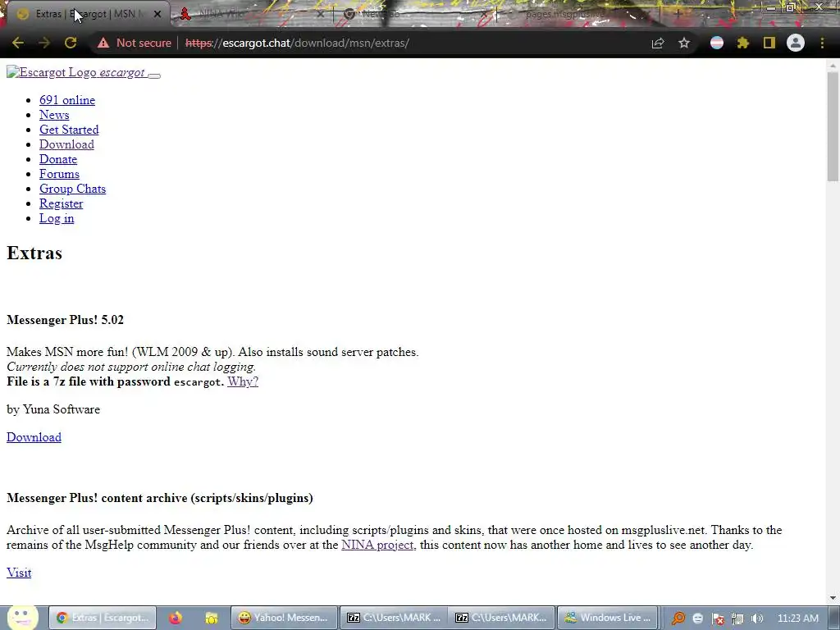Switch to second 7-Zip C:\Users\MARK window
The image size is (840, 630).
pos(502,618)
